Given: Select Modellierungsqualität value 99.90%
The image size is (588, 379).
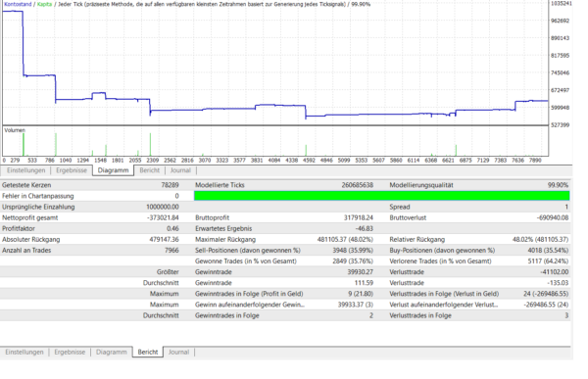Looking at the screenshot, I should (x=558, y=185).
